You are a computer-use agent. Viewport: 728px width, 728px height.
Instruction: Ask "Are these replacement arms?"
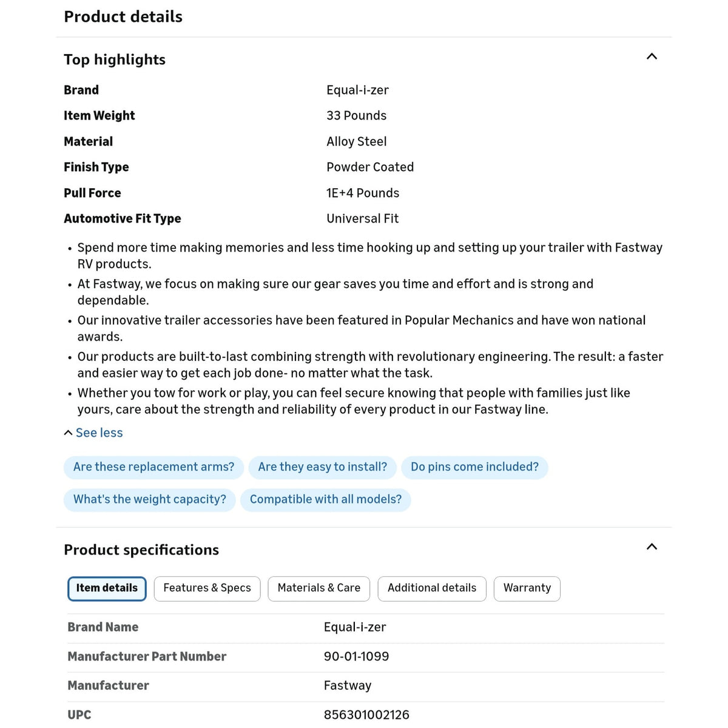pyautogui.click(x=153, y=467)
